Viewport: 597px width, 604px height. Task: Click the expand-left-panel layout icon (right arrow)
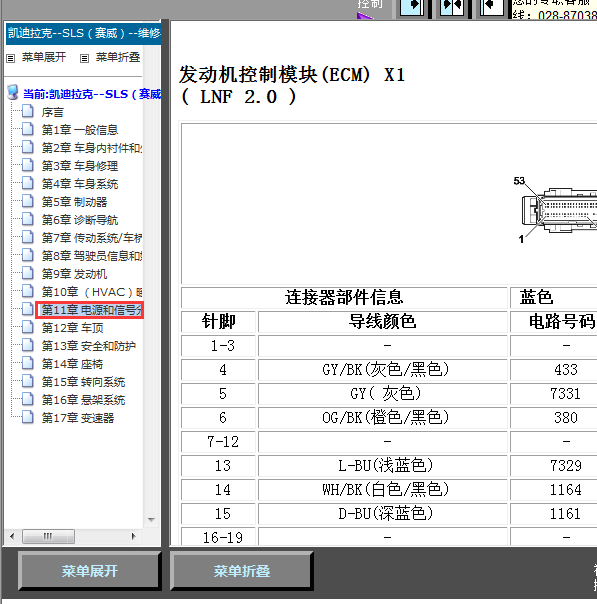point(411,7)
